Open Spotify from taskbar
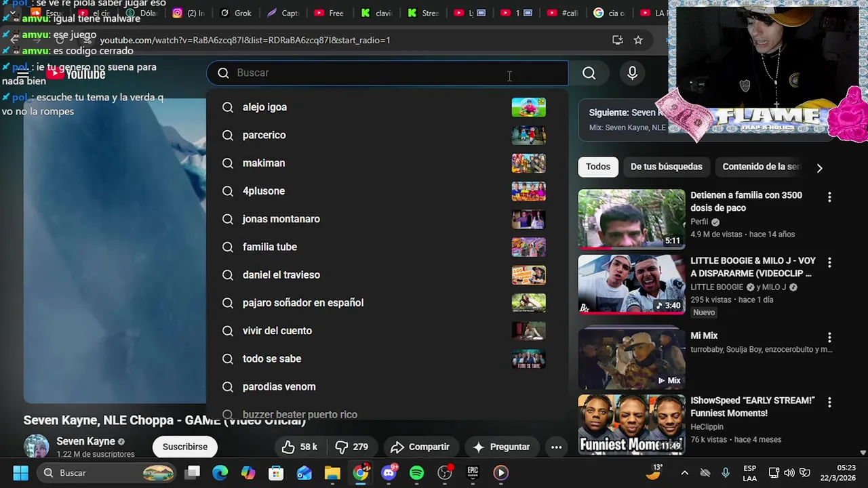The image size is (868, 488). tap(416, 472)
